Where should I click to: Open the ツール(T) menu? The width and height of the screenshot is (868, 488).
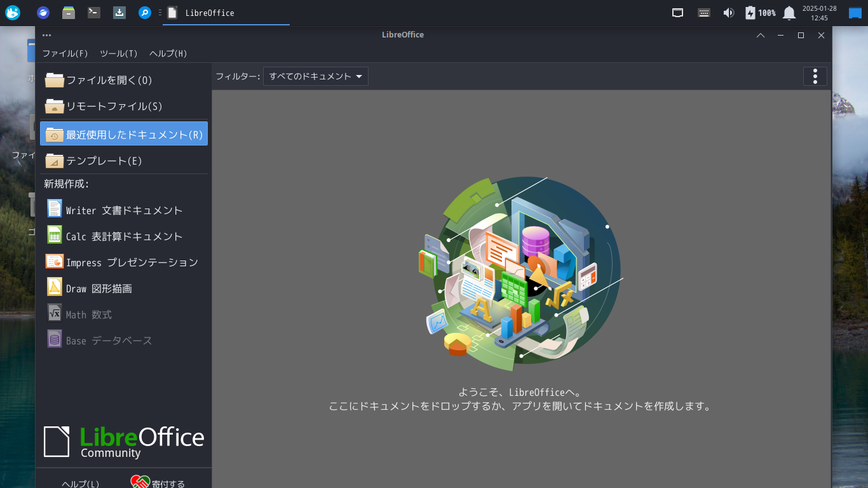tap(119, 53)
